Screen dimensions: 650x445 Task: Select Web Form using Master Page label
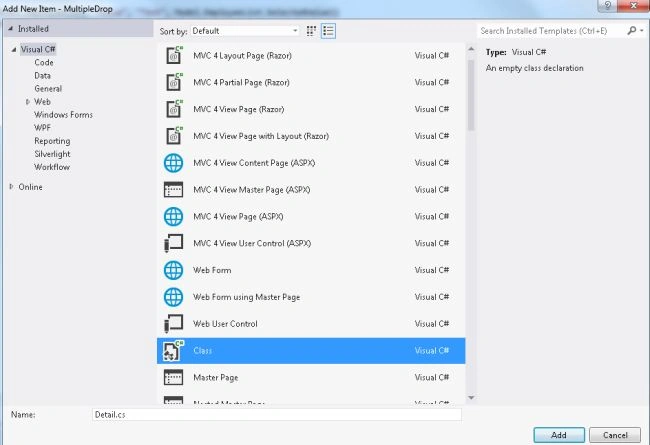247,297
